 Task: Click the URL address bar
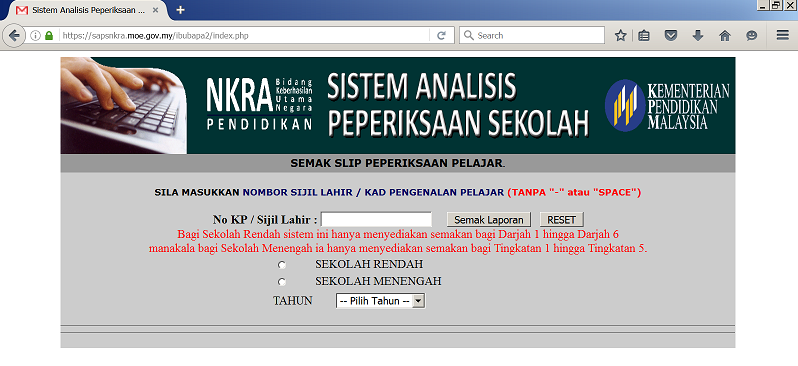click(x=244, y=36)
